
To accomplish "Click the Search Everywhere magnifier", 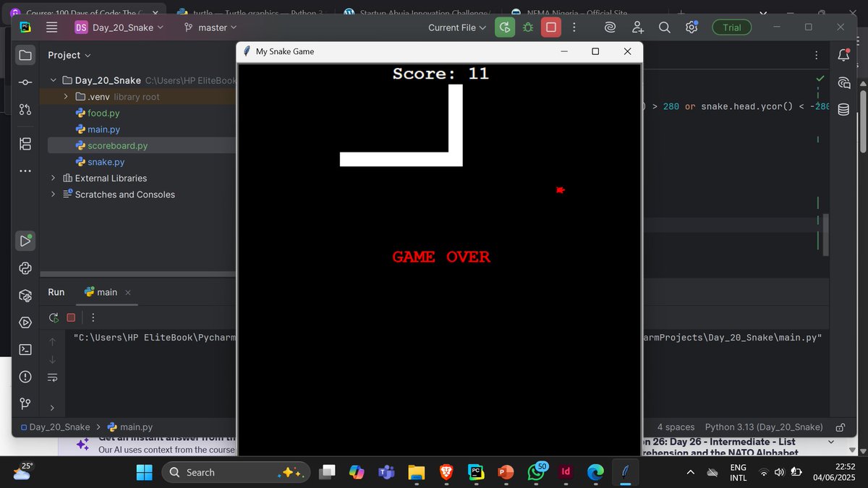I will [665, 27].
